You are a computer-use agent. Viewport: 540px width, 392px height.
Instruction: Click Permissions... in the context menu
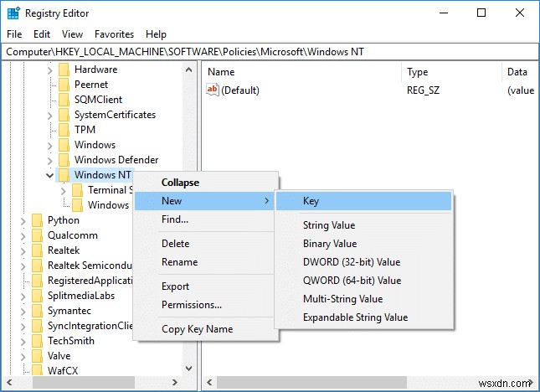[191, 305]
